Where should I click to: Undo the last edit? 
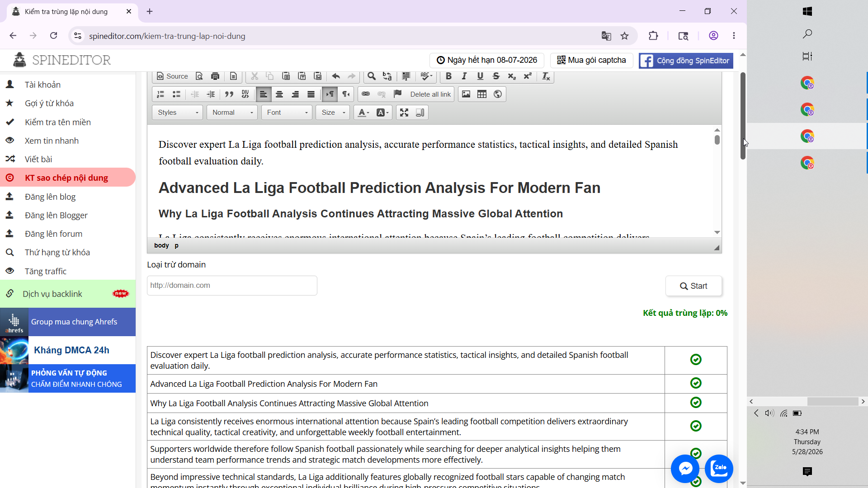click(x=336, y=76)
